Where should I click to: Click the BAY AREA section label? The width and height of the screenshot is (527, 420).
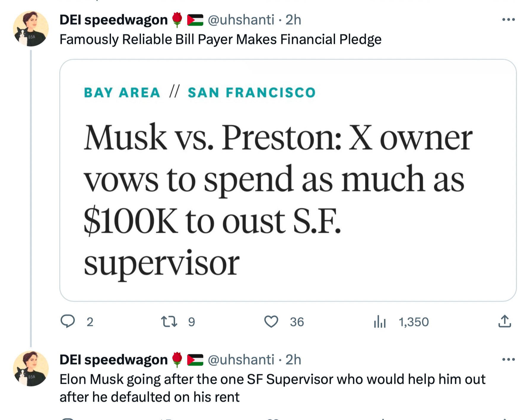(122, 93)
